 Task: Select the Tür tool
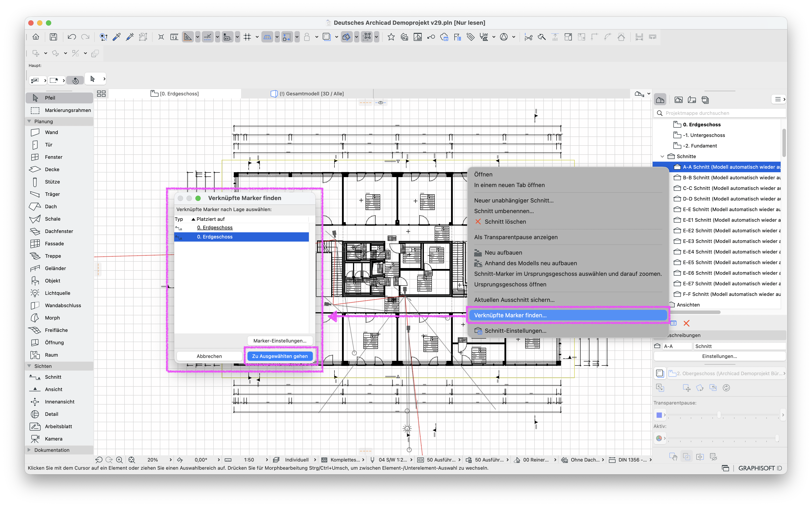pyautogui.click(x=60, y=145)
